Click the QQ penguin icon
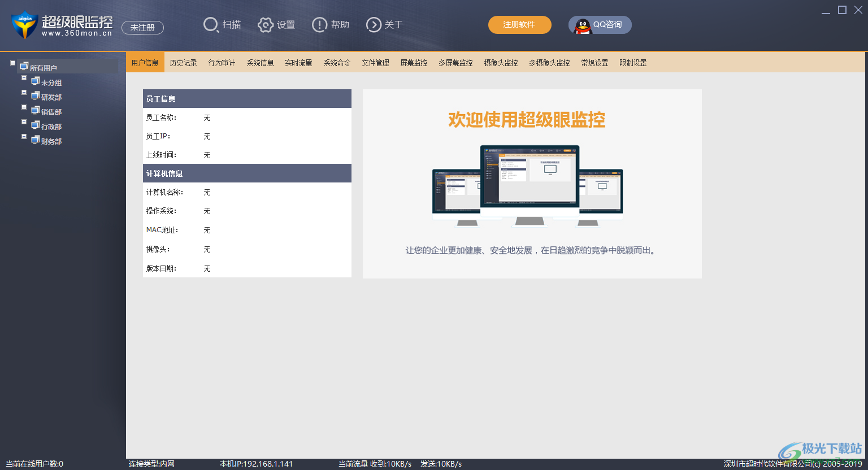868x470 pixels. [x=583, y=25]
